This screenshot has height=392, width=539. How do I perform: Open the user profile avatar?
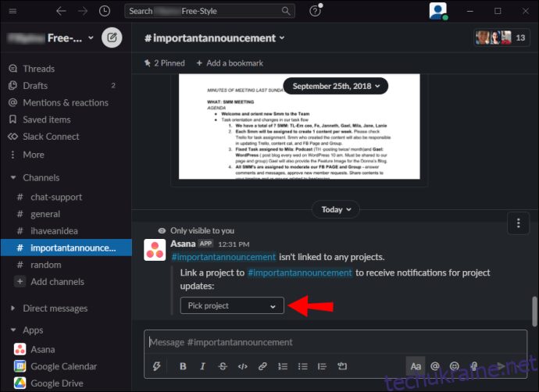pos(438,11)
